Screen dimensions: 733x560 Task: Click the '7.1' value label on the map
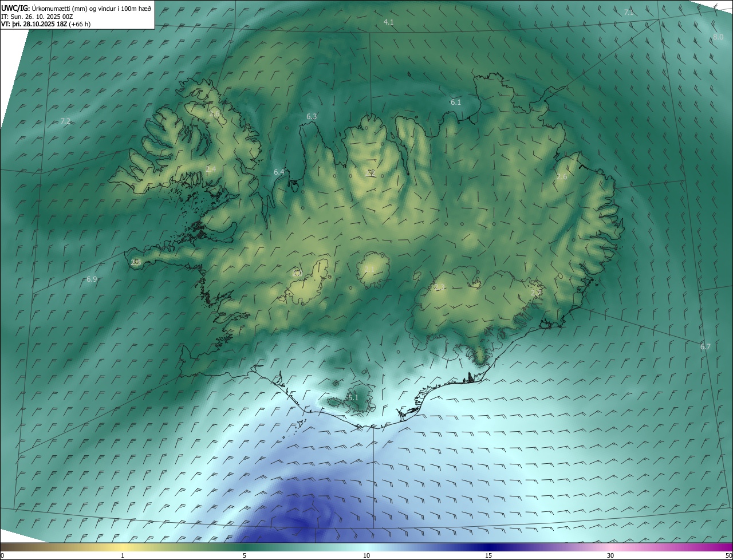(628, 13)
